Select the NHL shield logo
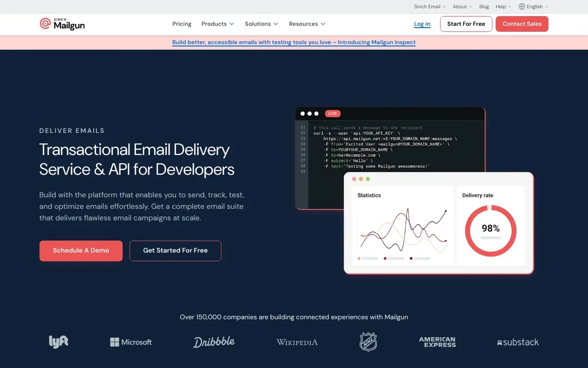Viewport: 588px width, 368px height. [x=368, y=342]
